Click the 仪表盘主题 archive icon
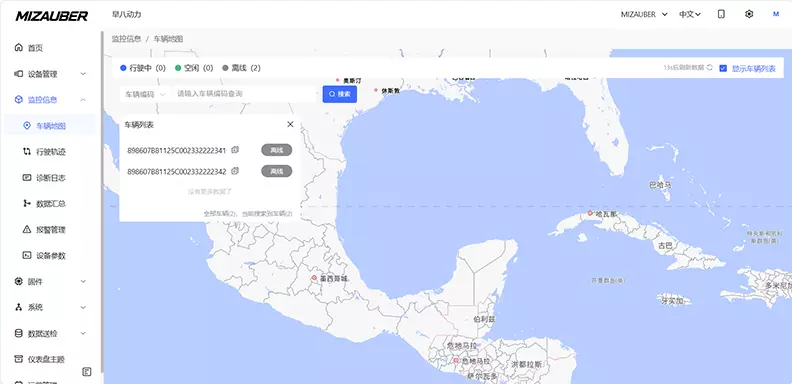The height and width of the screenshot is (384, 792). (19, 359)
